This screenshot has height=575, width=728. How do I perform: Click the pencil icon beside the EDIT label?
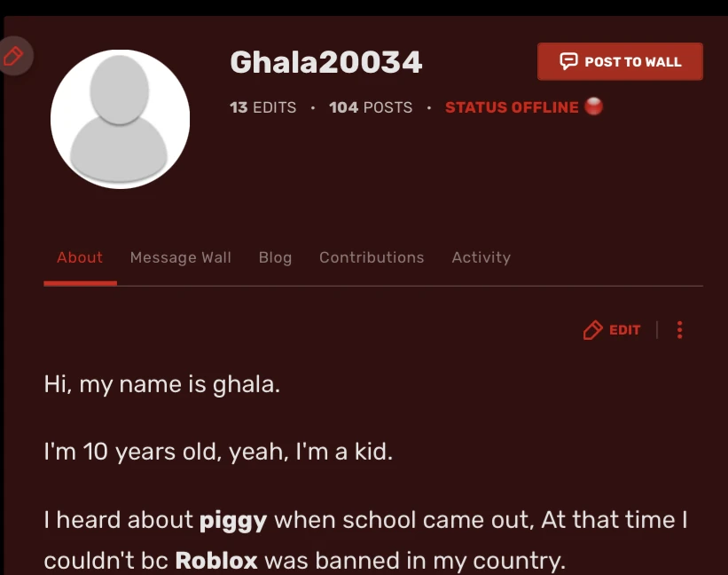tap(591, 329)
